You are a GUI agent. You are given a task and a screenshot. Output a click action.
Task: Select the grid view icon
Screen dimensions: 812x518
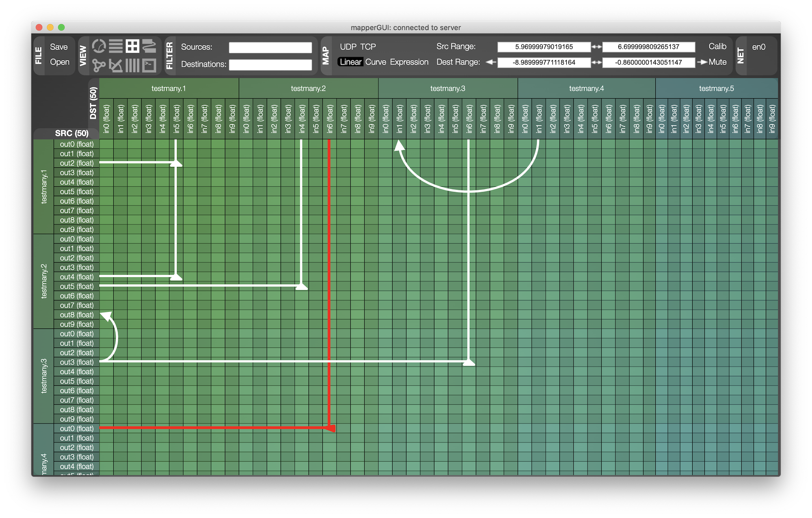coord(132,46)
